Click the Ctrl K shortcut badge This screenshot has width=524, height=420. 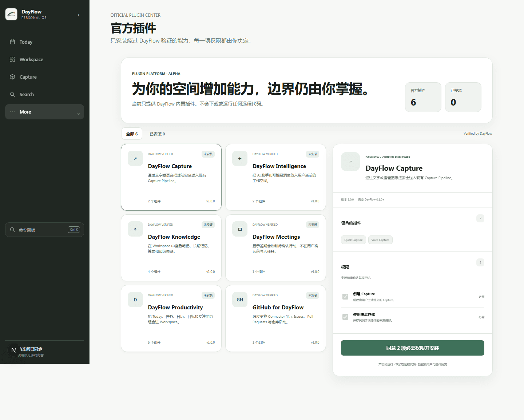74,230
